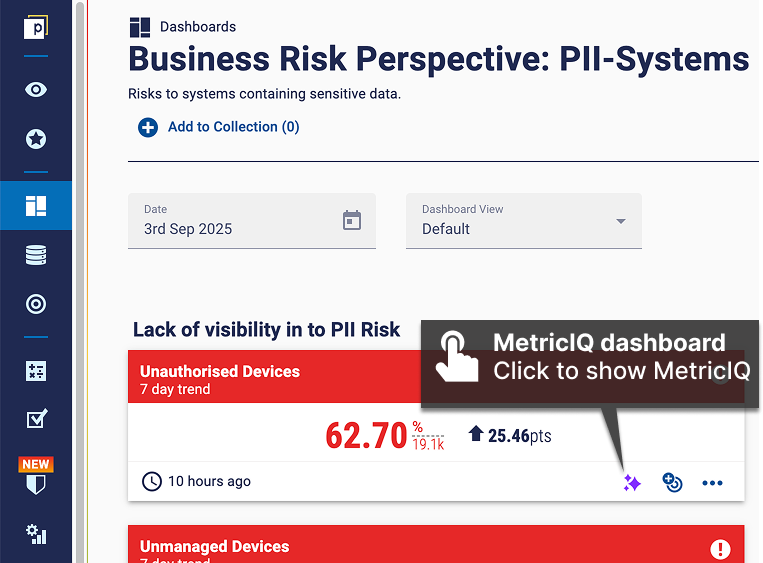Screen dimensions: 763x563
Task: Open the star favorites sidebar icon
Action: (x=36, y=139)
